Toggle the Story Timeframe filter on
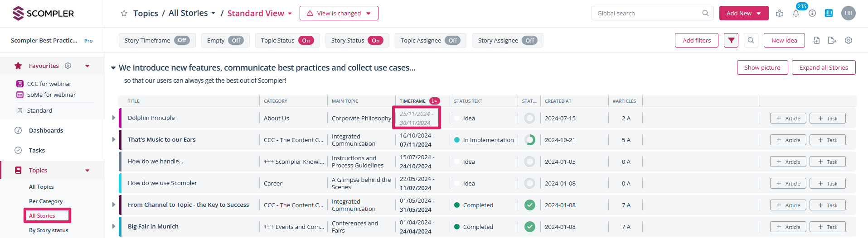Image resolution: width=868 pixels, height=238 pixels. click(182, 40)
